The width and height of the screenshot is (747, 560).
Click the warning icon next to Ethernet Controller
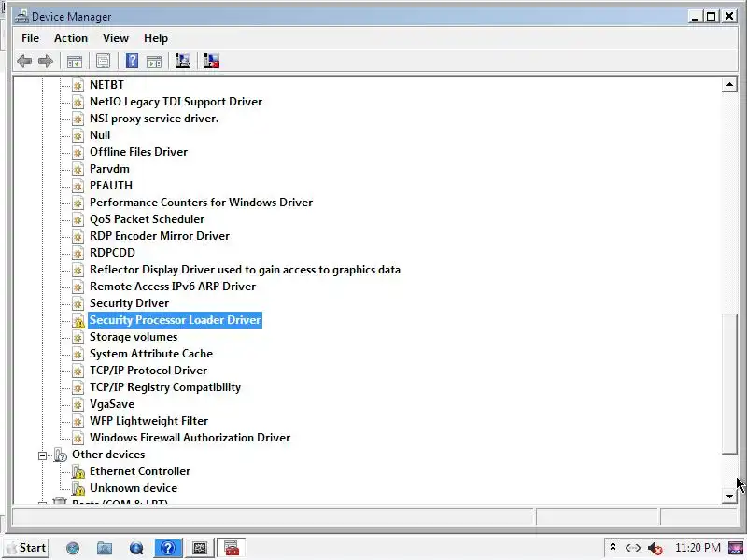78,471
